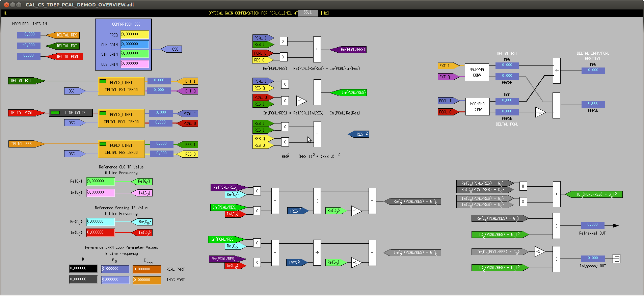Click the OSC tag feeding DELTAL EXT DEMOD
Screen dimensions: 644x296
click(75, 91)
